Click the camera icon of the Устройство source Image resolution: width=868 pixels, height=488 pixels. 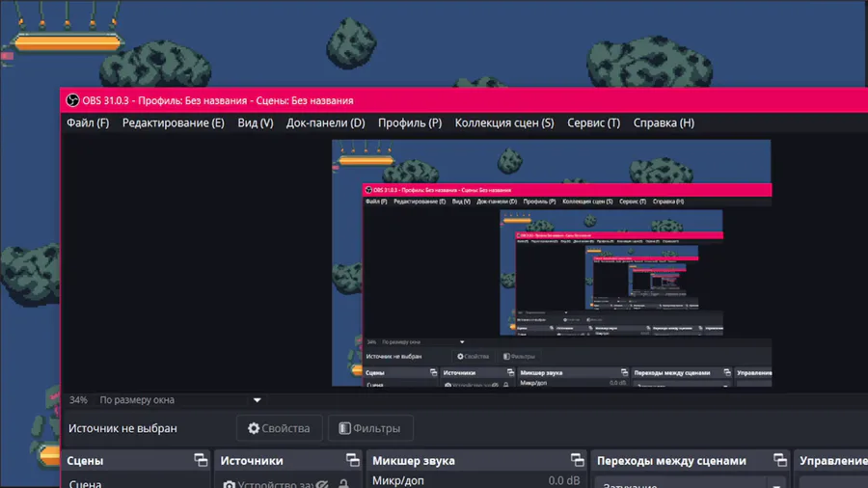[229, 484]
